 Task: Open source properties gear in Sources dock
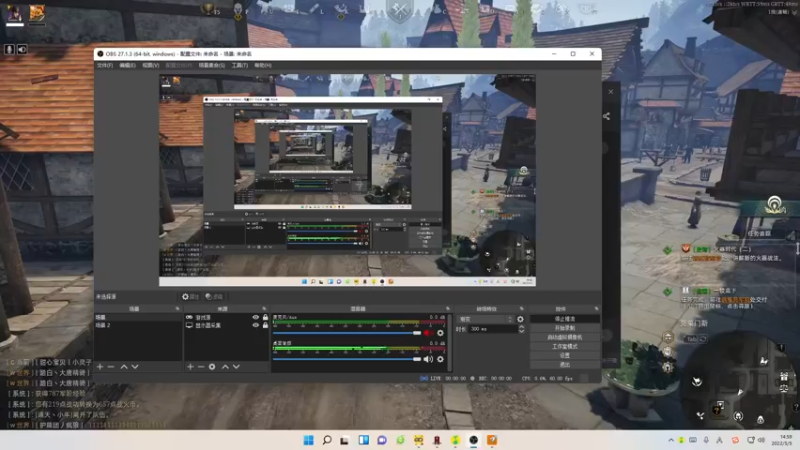[x=212, y=367]
